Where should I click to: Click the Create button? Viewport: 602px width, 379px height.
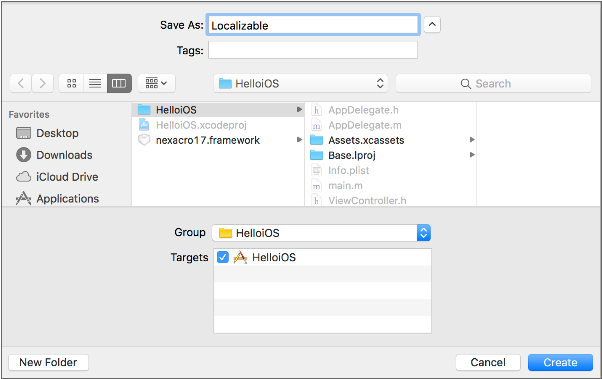pos(560,362)
